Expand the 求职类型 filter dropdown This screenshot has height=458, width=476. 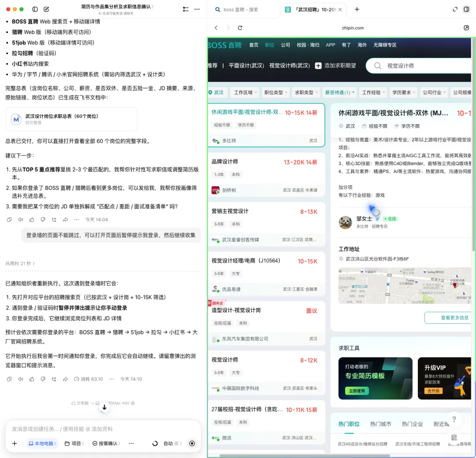(x=306, y=92)
